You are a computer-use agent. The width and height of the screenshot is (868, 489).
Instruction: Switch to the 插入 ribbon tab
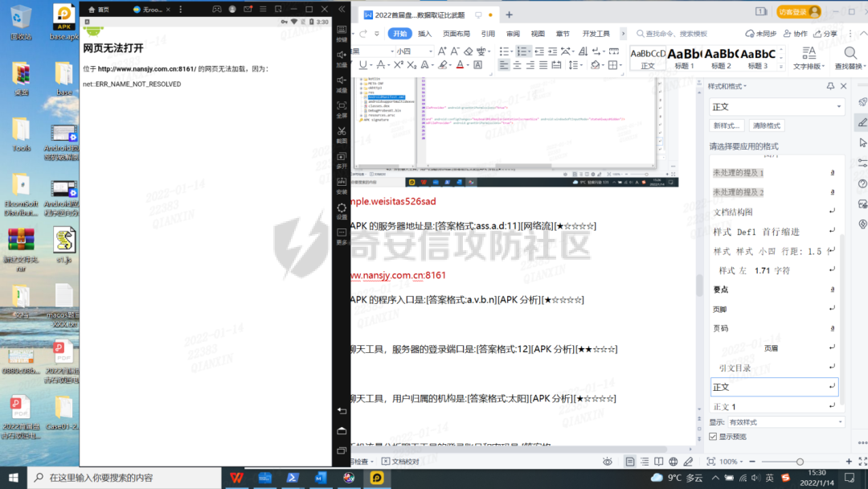click(424, 34)
